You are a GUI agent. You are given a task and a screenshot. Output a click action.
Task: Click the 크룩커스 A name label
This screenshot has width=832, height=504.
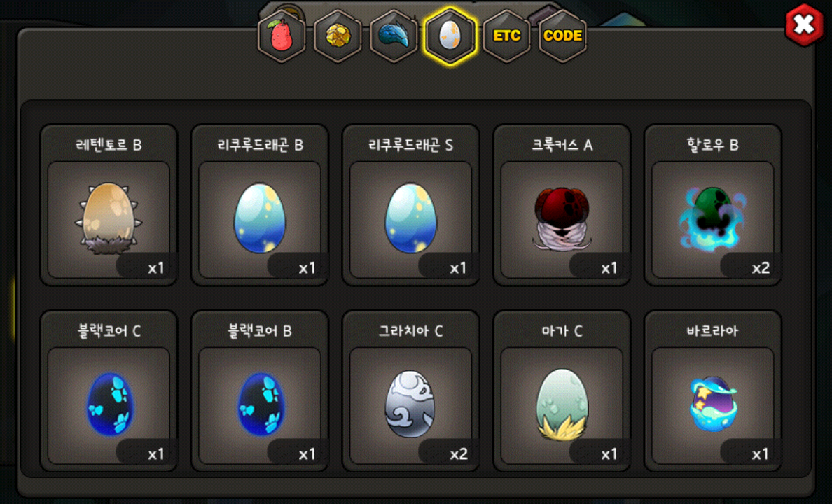pyautogui.click(x=562, y=145)
